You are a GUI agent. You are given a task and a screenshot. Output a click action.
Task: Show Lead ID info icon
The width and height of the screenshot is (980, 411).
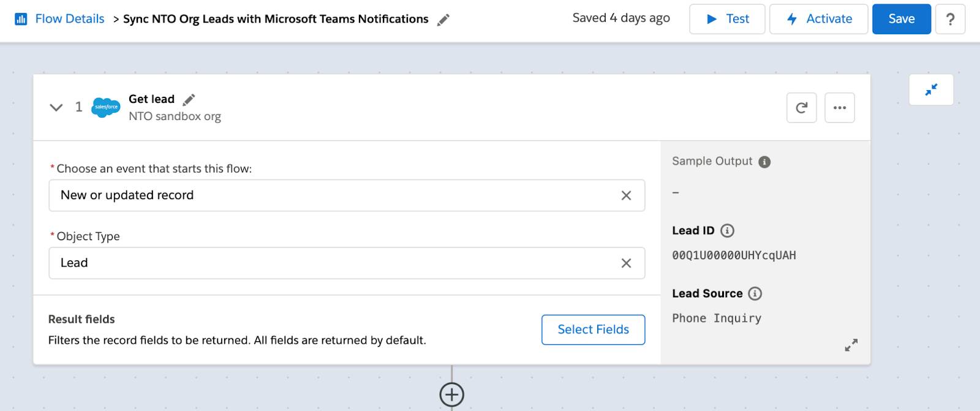coord(727,231)
